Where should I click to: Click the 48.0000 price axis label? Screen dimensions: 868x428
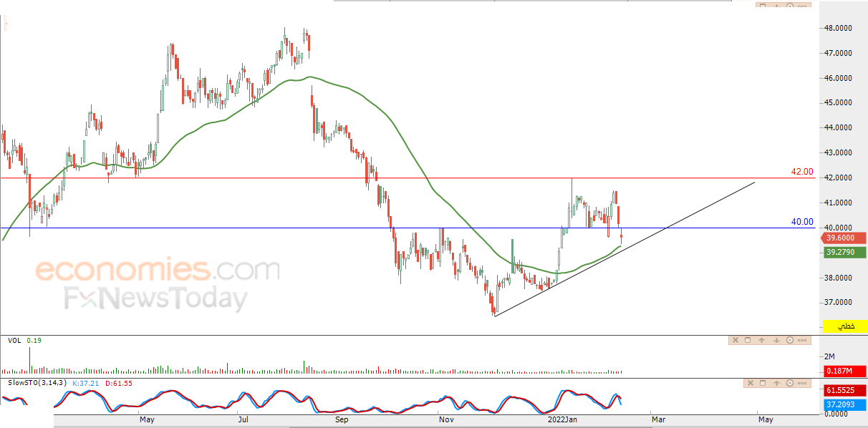click(x=837, y=29)
